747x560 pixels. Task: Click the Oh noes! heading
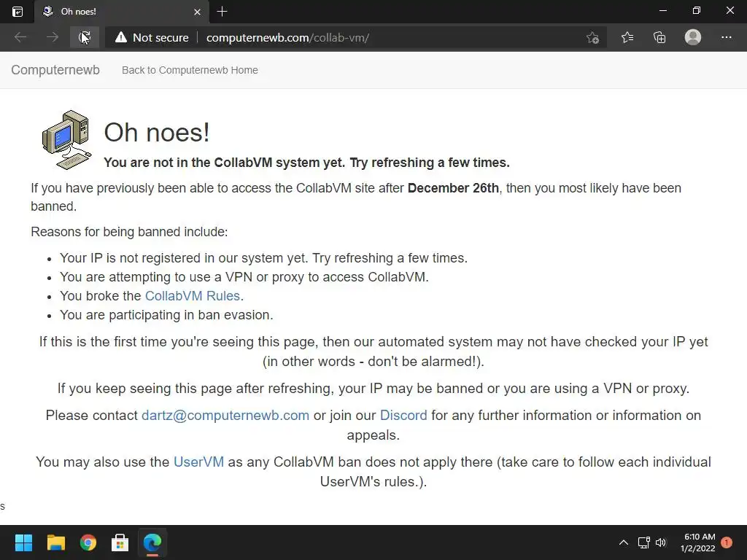157,133
